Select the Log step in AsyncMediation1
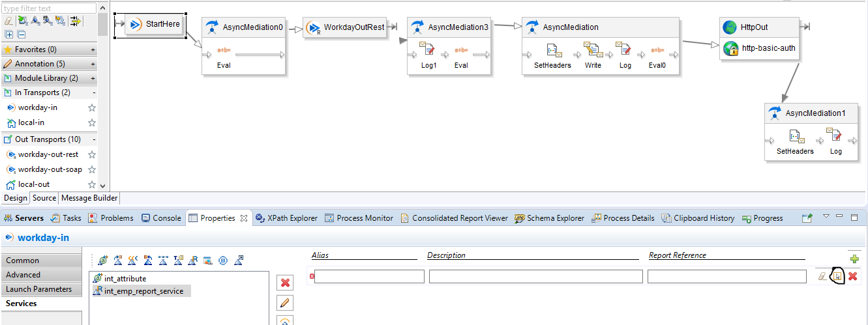 point(835,141)
